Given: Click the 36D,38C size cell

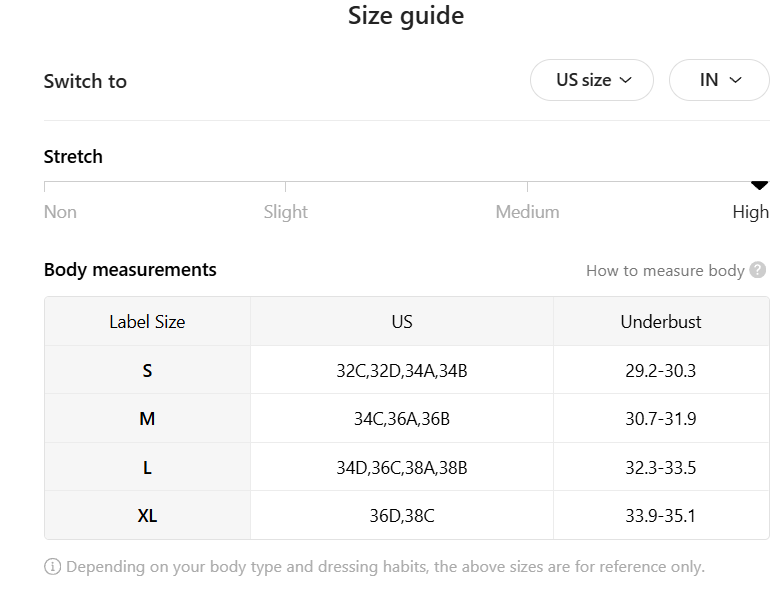Looking at the screenshot, I should 402,516.
